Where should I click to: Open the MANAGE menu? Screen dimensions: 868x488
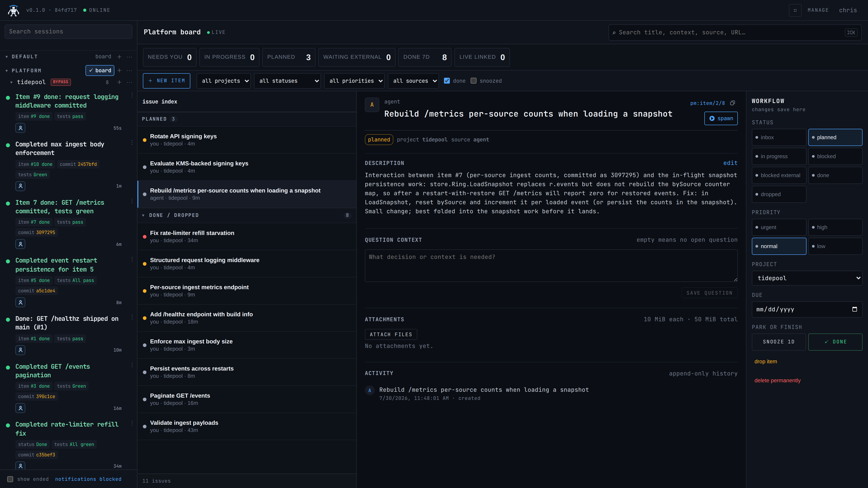[818, 10]
